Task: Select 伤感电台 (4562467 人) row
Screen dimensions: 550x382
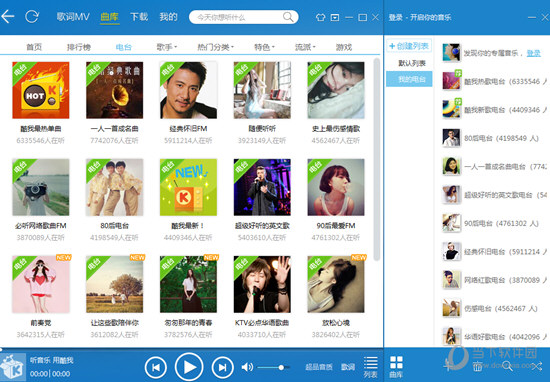Action: (495, 309)
